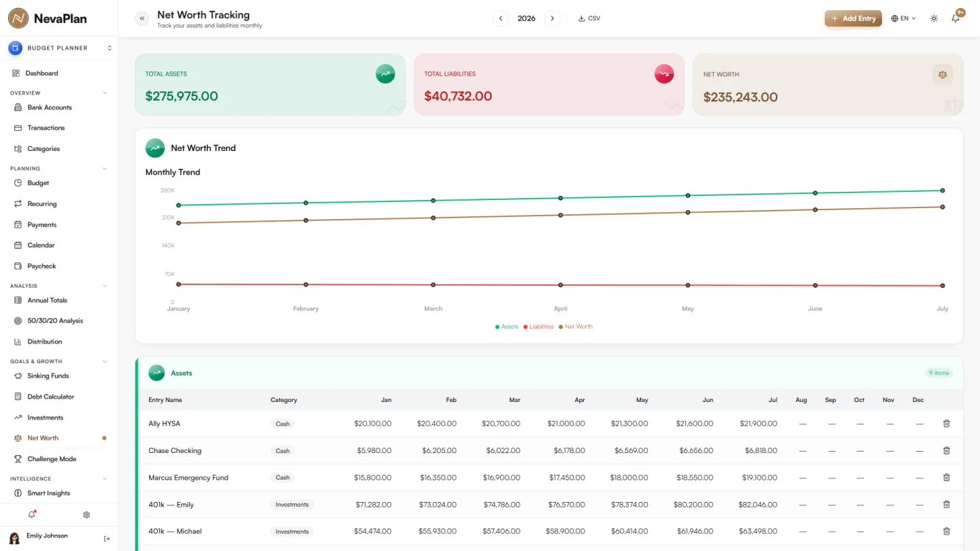
Task: Toggle Assets series in chart legend
Action: point(507,327)
